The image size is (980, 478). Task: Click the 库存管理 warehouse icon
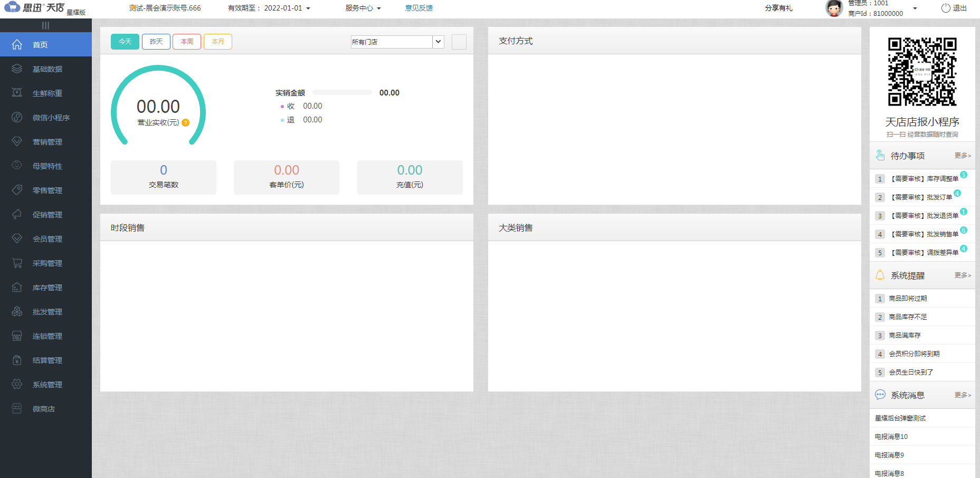tap(17, 287)
